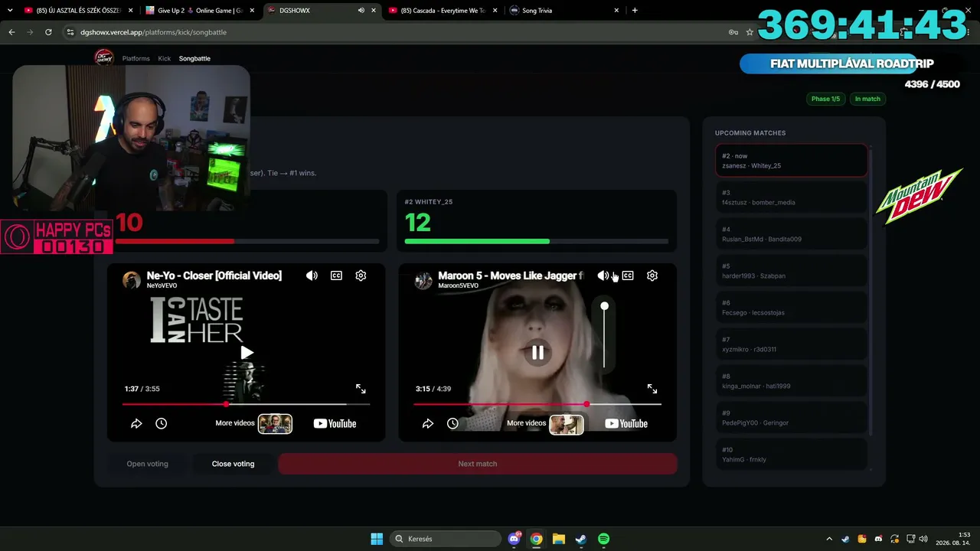Click the taskbar Keresés search box

click(446, 539)
